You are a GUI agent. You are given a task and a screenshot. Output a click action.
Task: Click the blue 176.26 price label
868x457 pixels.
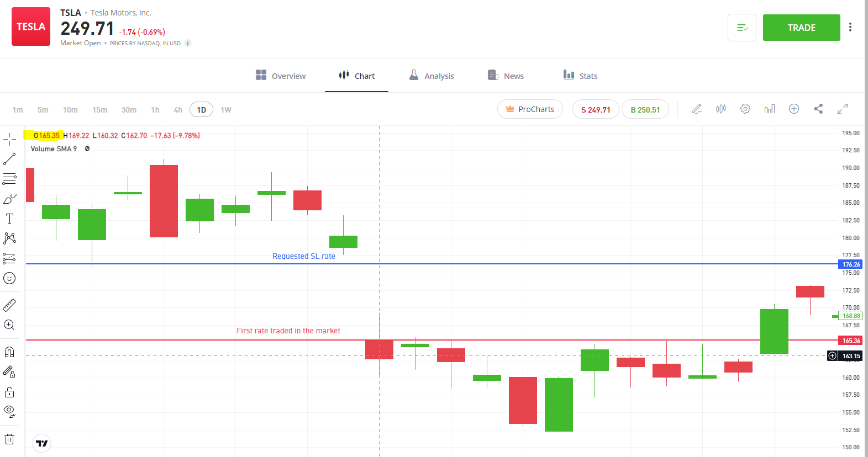(x=851, y=264)
